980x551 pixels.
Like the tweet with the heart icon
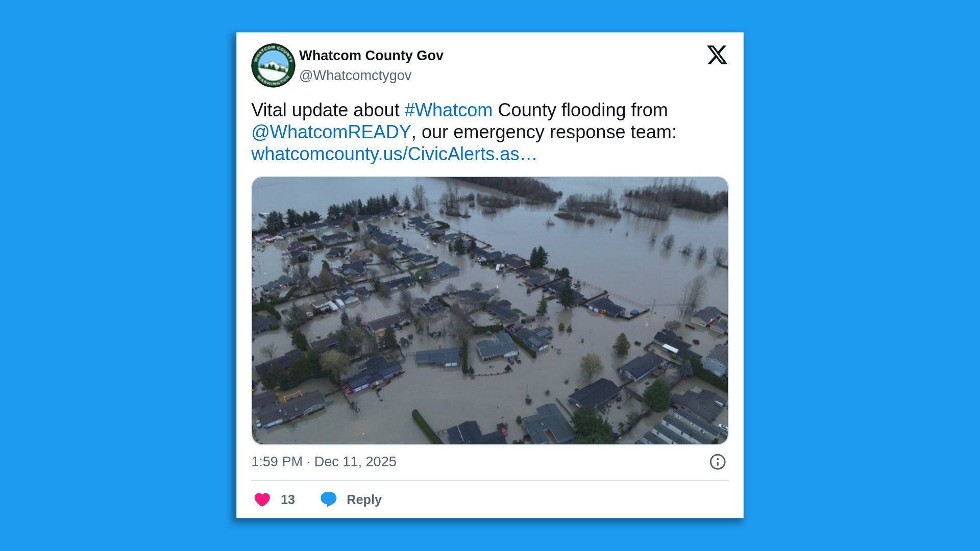(x=262, y=499)
